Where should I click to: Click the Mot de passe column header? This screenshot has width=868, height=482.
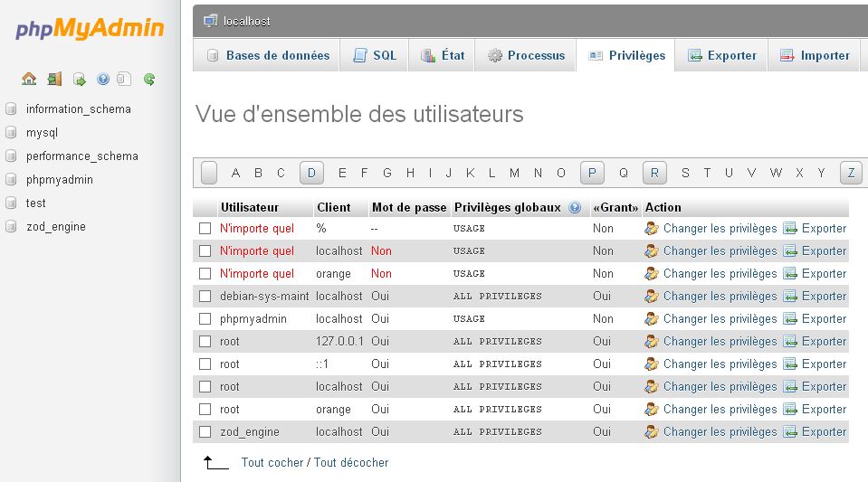[409, 207]
